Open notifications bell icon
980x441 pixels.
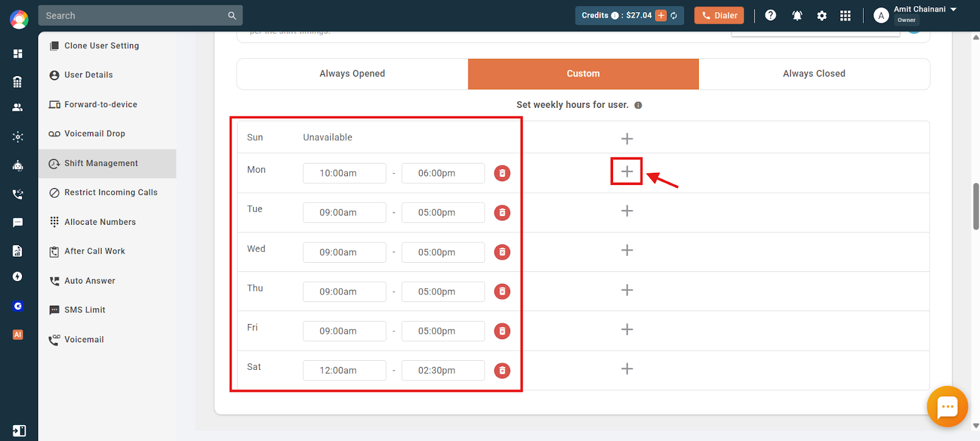797,15
